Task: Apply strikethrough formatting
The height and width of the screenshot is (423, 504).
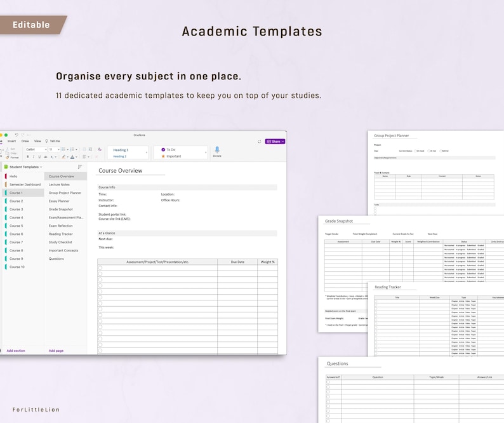Action: coord(45,157)
